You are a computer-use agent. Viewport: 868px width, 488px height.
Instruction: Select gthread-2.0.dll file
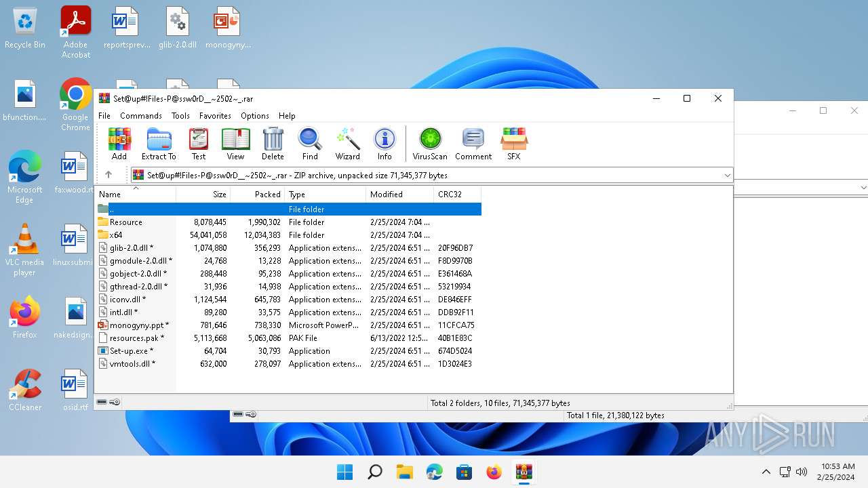pyautogui.click(x=288, y=287)
